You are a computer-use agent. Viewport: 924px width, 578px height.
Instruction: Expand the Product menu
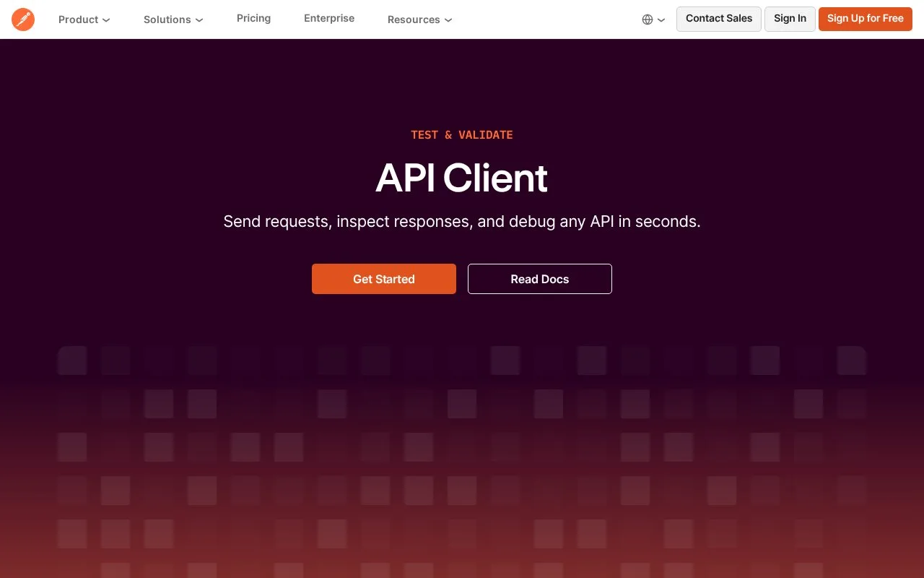(x=84, y=20)
